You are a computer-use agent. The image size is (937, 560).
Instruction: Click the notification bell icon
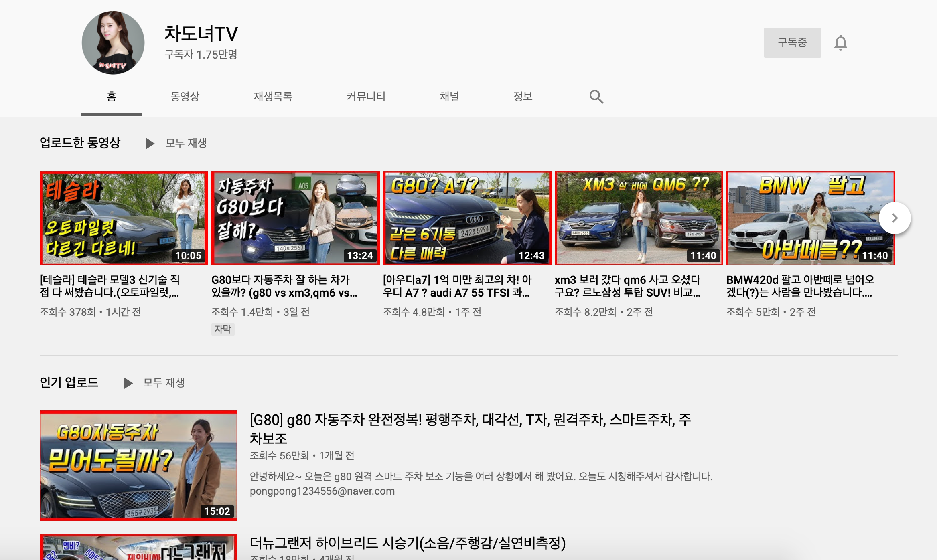(x=840, y=43)
